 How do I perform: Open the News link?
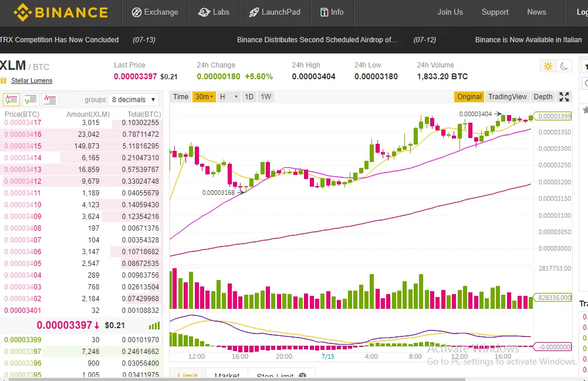[536, 12]
